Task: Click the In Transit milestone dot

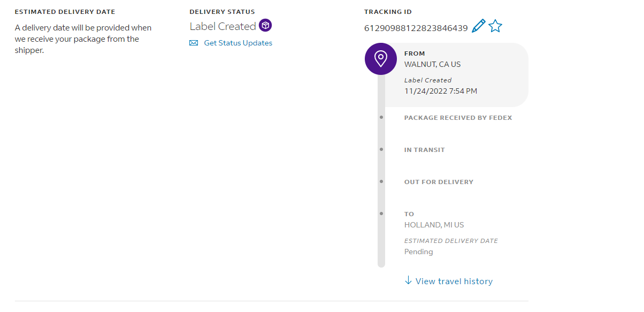Action: tap(381, 149)
